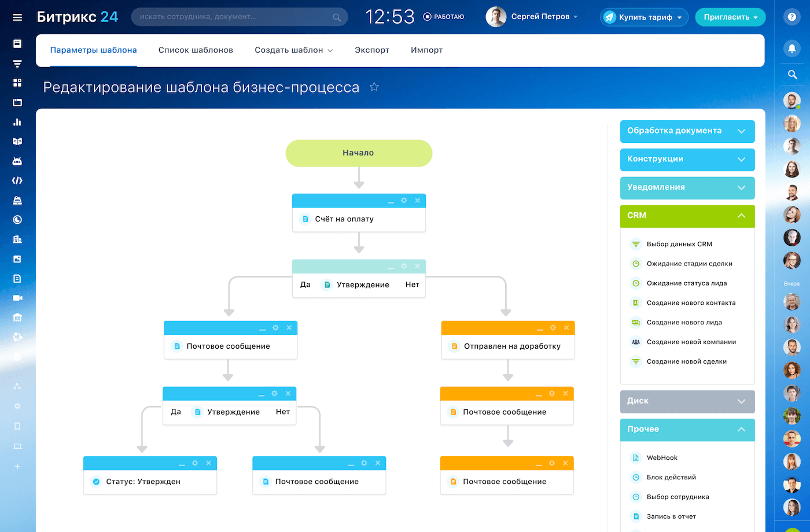The height and width of the screenshot is (532, 810).
Task: Click the code brackets icon in left sidebar
Action: (17, 180)
